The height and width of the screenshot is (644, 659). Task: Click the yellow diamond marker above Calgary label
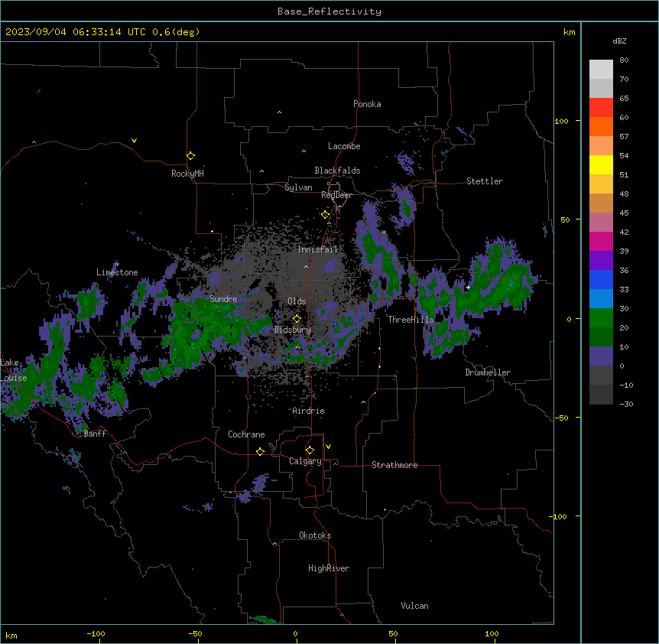coord(310,450)
